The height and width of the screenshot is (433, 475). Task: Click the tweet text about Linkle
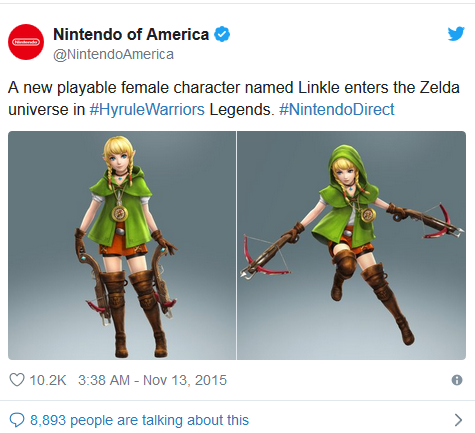coord(234,98)
